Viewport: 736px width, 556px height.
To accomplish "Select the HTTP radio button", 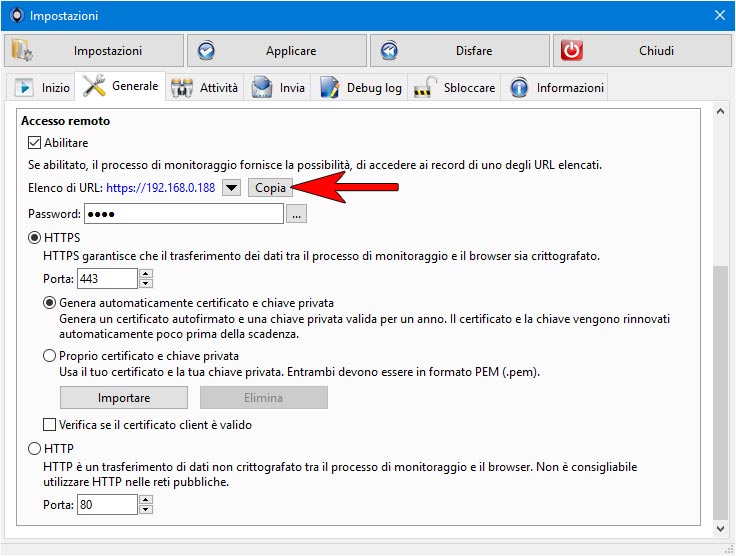I will [34, 449].
